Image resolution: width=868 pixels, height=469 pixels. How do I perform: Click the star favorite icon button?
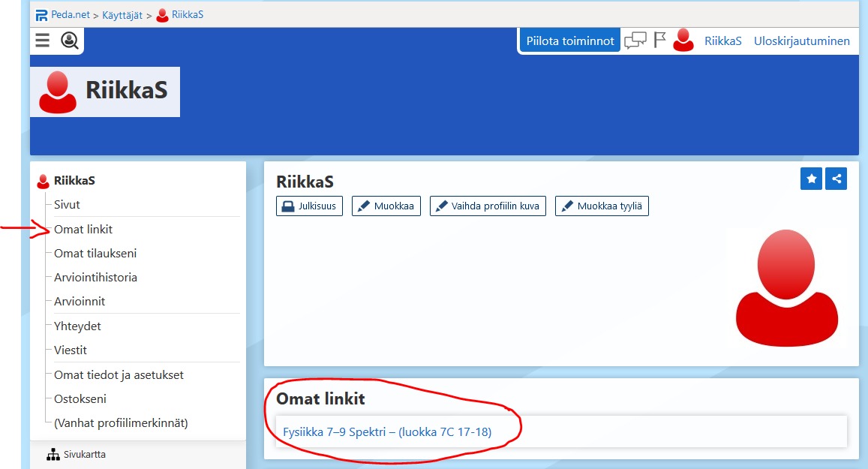(x=811, y=179)
